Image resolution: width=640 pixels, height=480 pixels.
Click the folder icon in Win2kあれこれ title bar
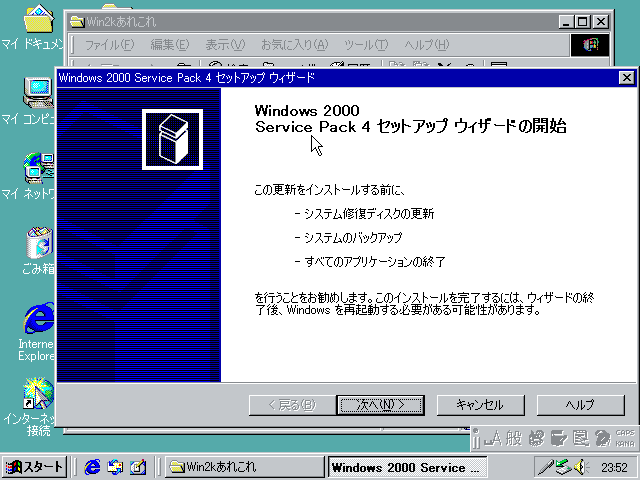coord(77,22)
